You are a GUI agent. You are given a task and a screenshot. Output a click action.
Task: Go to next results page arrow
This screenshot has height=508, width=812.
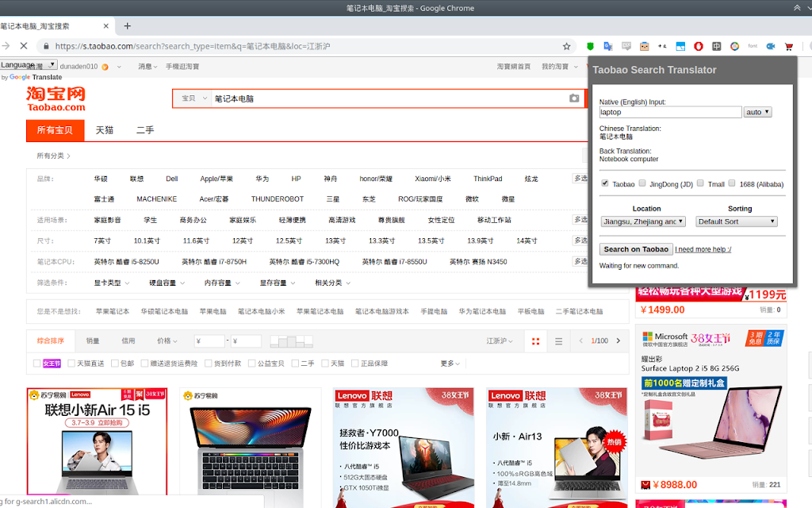pyautogui.click(x=618, y=341)
